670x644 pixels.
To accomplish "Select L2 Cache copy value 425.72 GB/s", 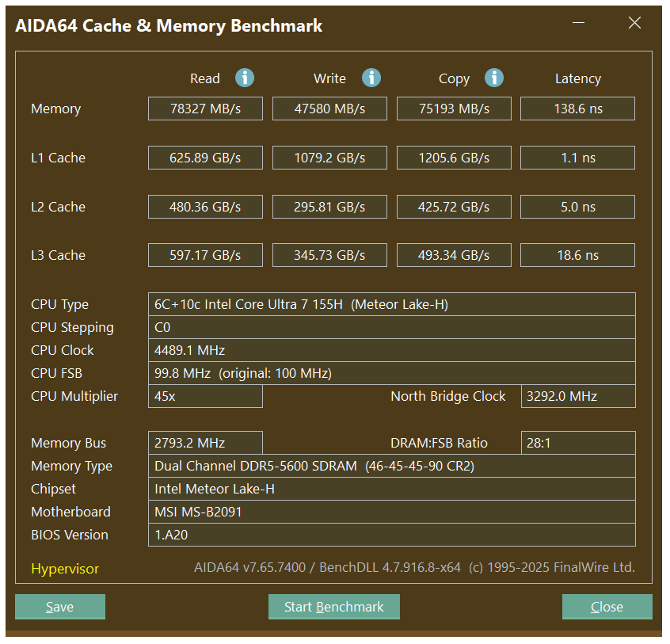I will pyautogui.click(x=455, y=207).
